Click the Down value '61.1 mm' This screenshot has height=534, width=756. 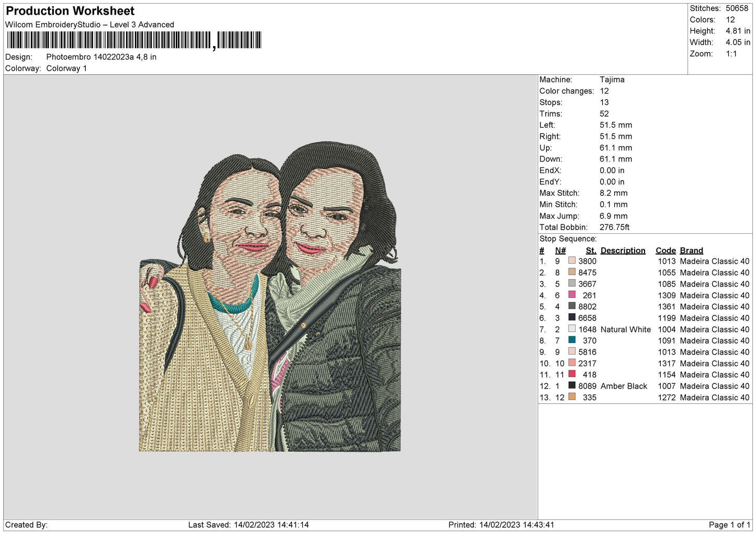pos(616,159)
